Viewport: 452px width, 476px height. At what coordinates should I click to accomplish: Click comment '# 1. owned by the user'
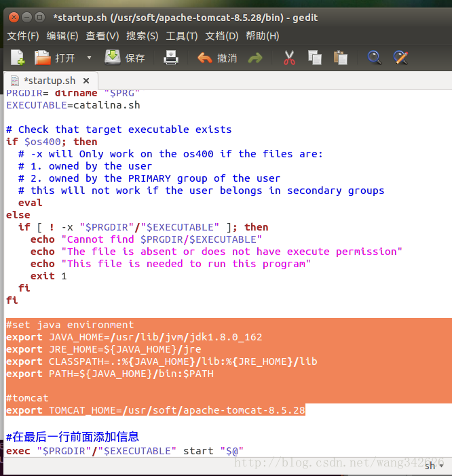coord(85,166)
